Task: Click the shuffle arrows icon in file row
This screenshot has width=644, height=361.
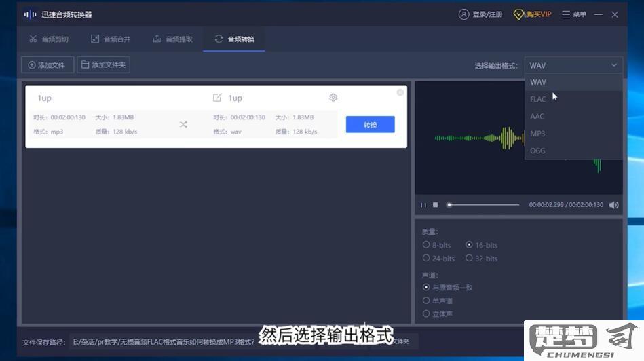Action: point(183,124)
